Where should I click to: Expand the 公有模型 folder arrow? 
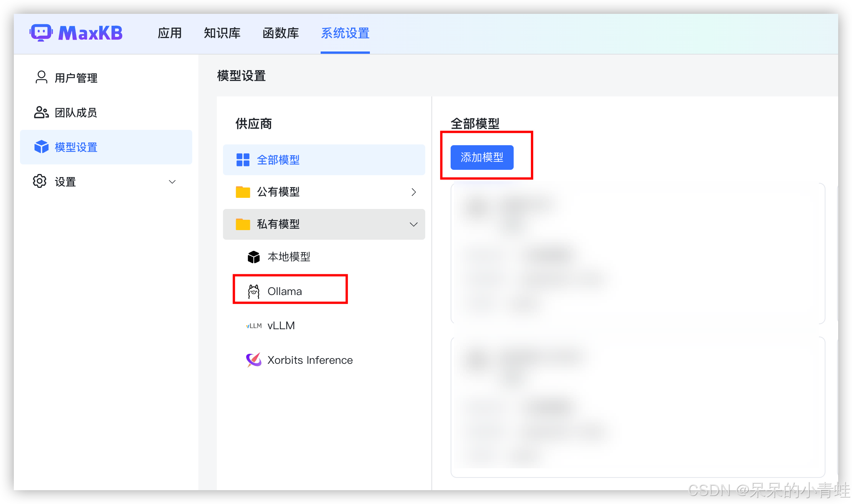[x=414, y=192]
